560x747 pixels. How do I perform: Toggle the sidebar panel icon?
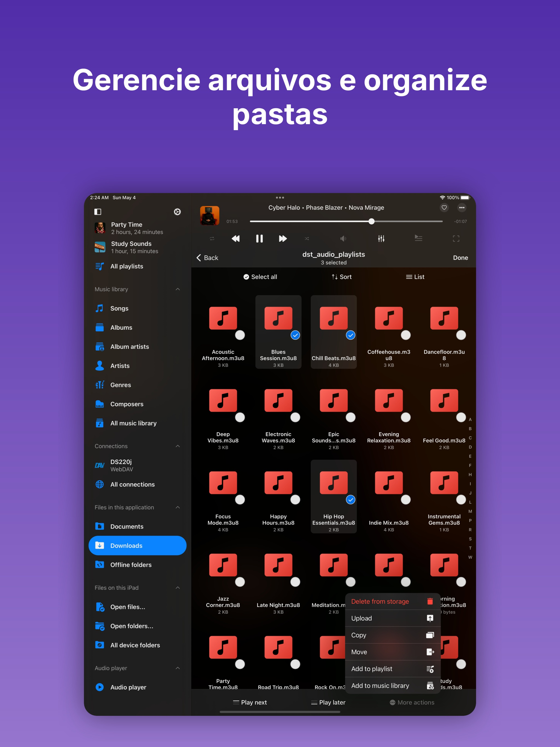(98, 212)
